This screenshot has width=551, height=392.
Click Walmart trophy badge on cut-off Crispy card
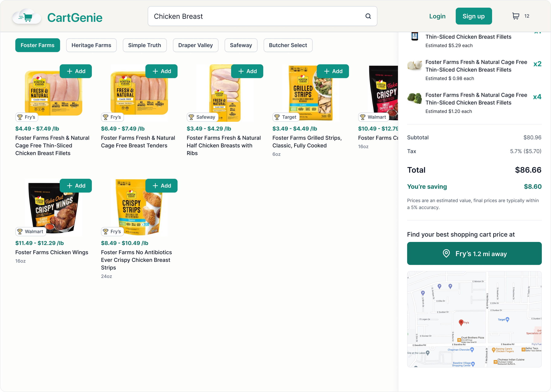[x=373, y=117]
